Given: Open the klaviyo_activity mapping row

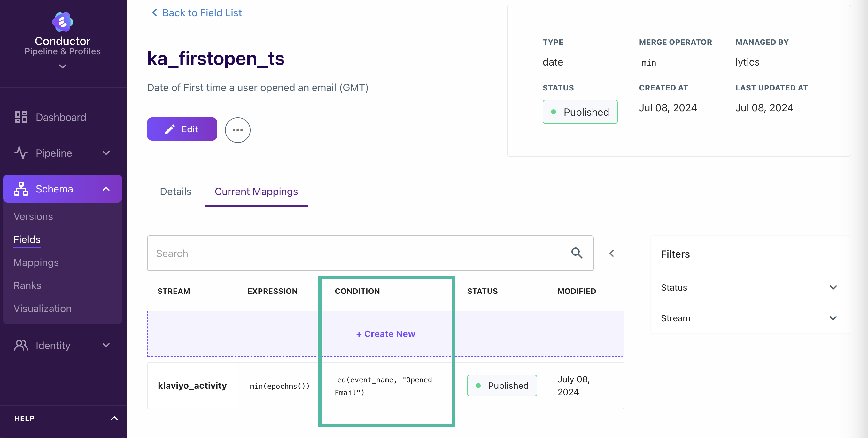Looking at the screenshot, I should click(385, 385).
